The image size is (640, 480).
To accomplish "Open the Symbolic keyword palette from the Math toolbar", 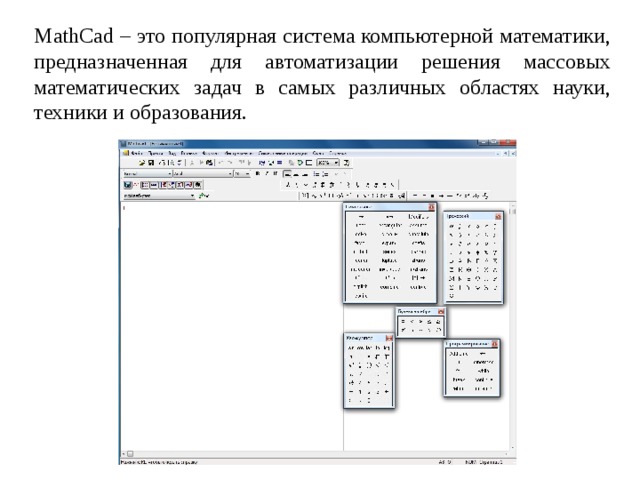I will click(198, 185).
